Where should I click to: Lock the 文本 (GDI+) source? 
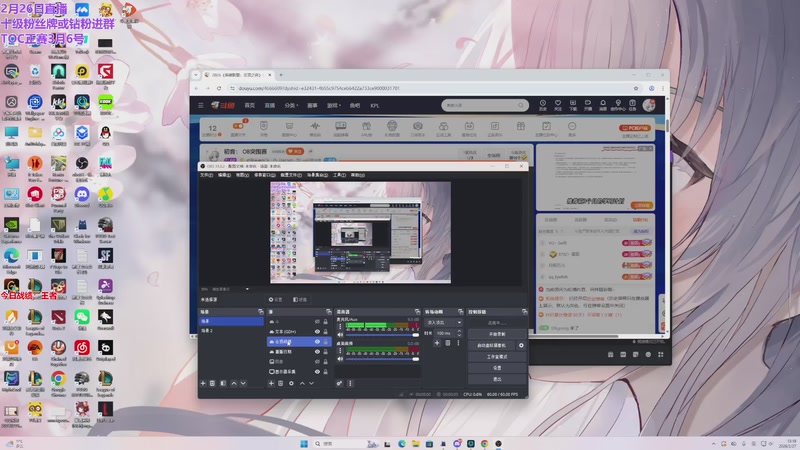pos(326,332)
